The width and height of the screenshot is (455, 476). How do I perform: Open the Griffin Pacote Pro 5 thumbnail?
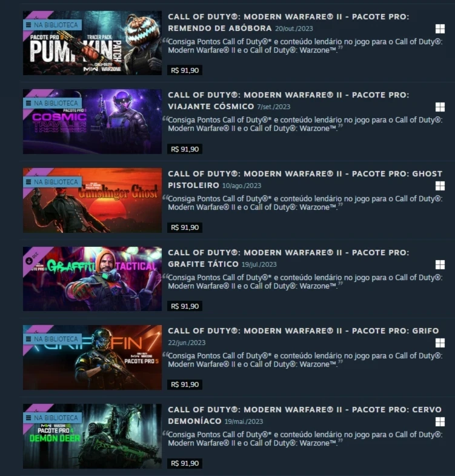point(92,357)
